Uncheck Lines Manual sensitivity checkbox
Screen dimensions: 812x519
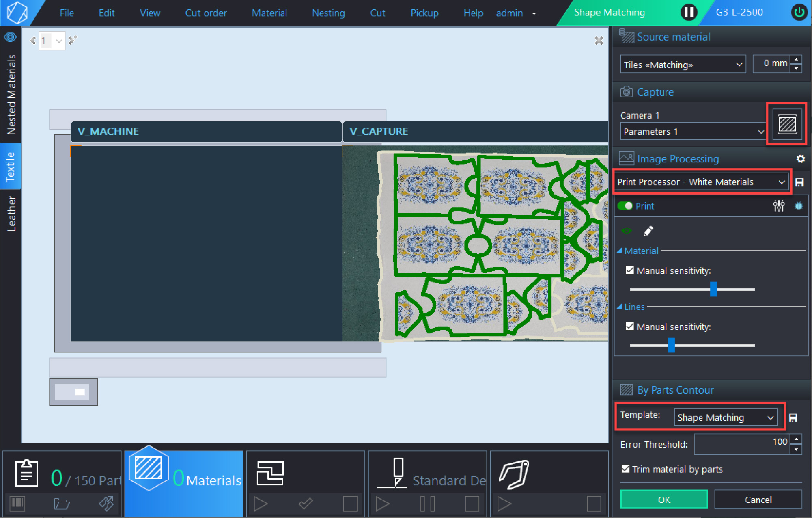(x=629, y=327)
